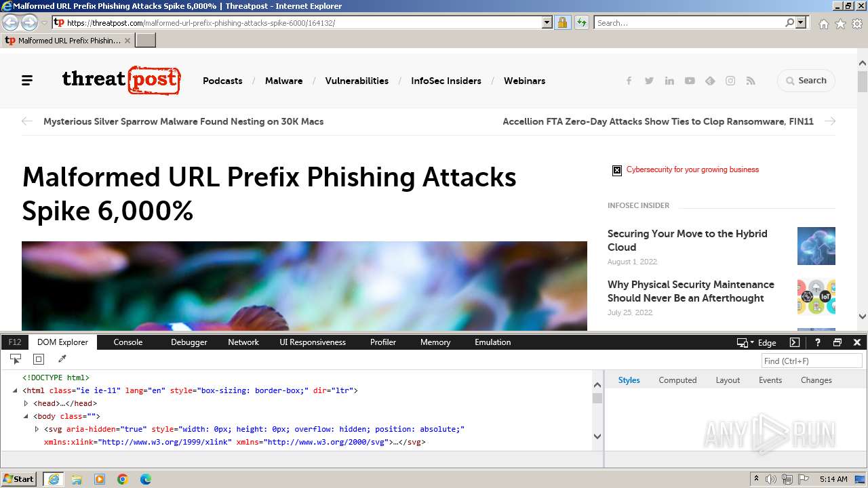Open a new blank browser tab
Viewport: 868px width, 488px height.
tap(146, 40)
